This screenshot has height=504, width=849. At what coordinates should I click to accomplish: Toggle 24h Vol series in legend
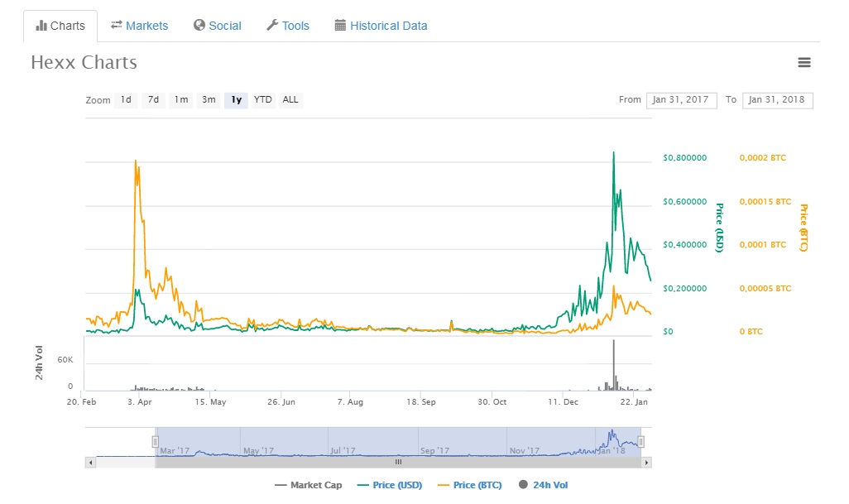[x=544, y=485]
